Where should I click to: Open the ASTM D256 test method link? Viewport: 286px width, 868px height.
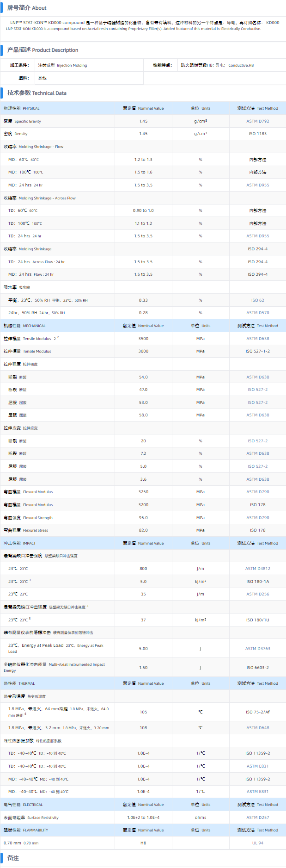tap(257, 594)
